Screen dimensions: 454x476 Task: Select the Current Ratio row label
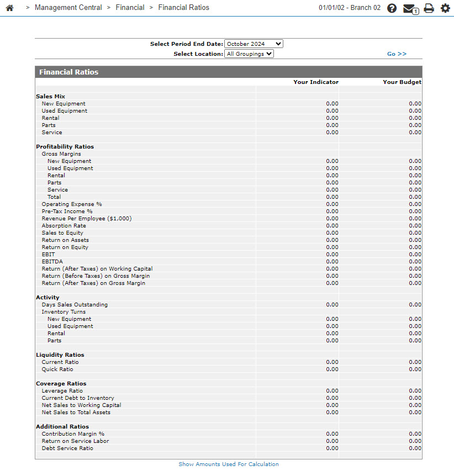[x=60, y=362]
